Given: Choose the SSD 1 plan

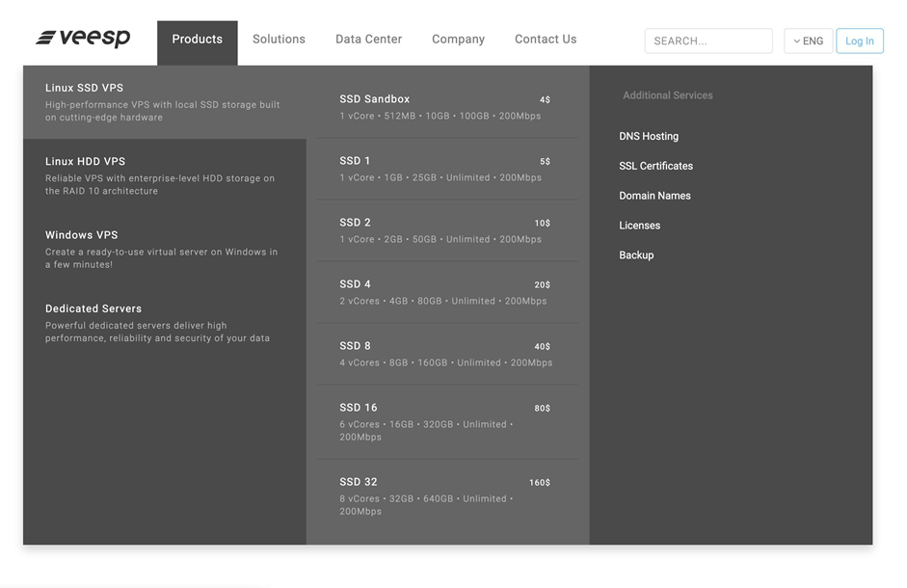Looking at the screenshot, I should click(x=447, y=169).
